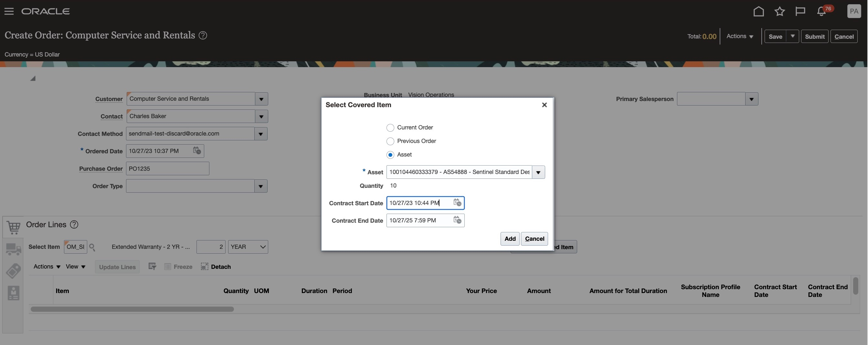Click the Amount for Total Duration header
The image size is (868, 345).
tap(628, 291)
